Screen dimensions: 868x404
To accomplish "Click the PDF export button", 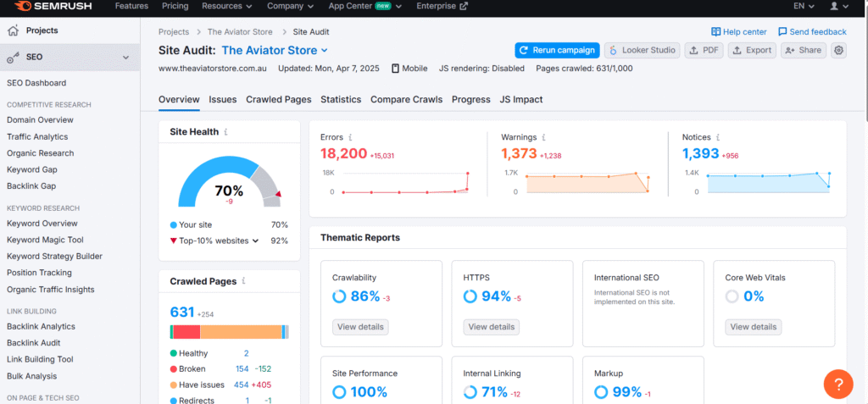I will 704,50.
